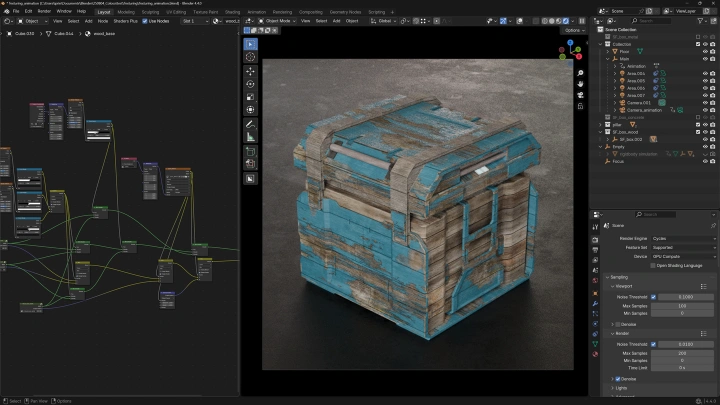Select the Rotate tool in viewport toolbar
Image resolution: width=720 pixels, height=405 pixels.
250,84
